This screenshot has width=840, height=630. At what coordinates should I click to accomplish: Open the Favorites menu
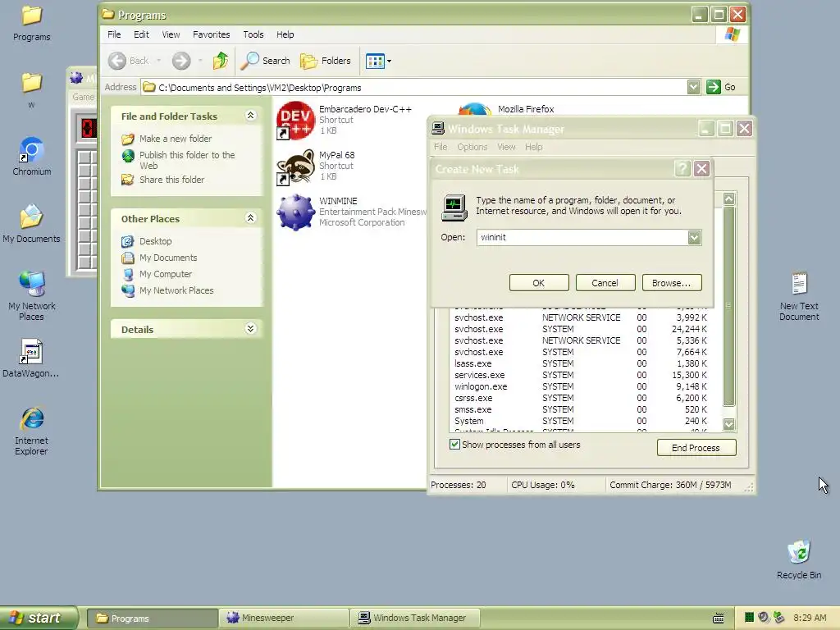point(211,34)
